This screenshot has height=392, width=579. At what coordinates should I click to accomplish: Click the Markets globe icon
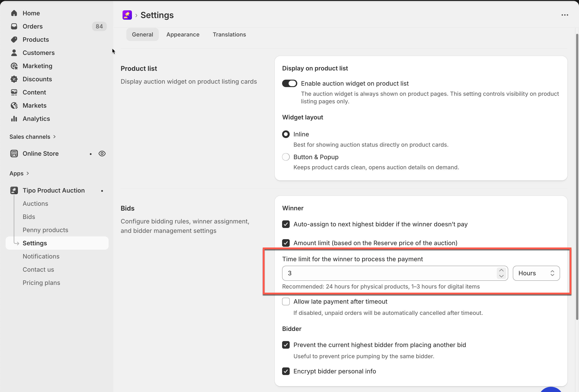tap(14, 105)
